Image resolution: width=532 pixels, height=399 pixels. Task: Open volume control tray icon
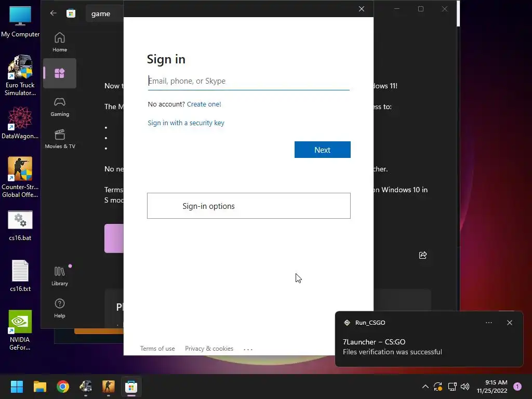point(465,387)
